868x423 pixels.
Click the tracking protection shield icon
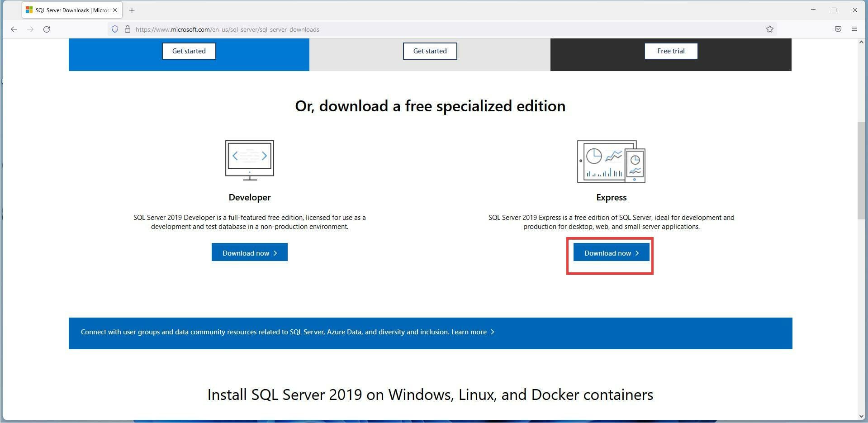(x=115, y=29)
